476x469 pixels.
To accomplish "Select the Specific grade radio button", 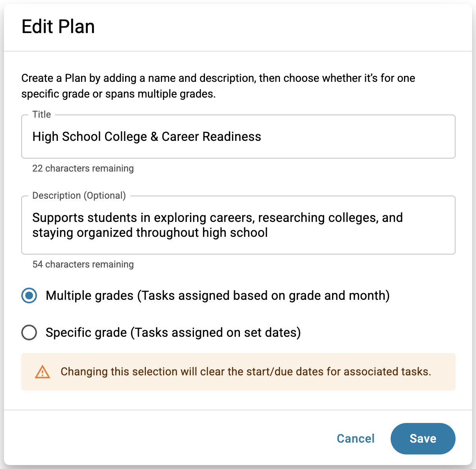I will [x=29, y=332].
